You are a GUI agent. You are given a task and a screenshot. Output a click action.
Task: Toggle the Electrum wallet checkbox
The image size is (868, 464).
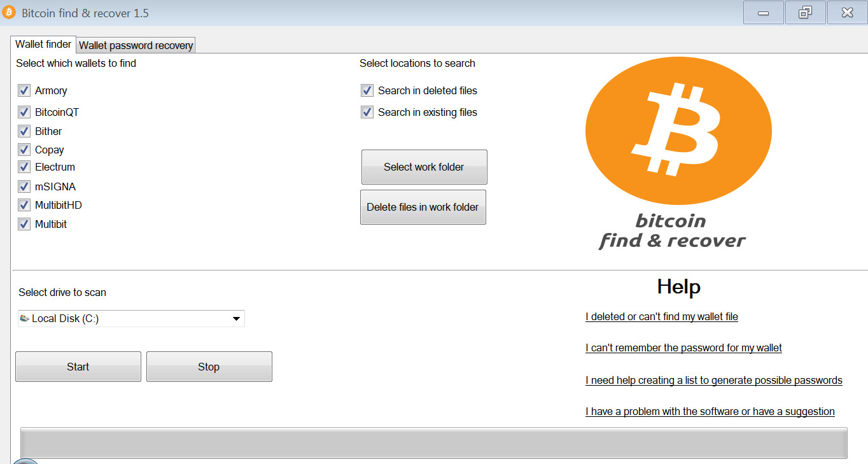pos(24,167)
